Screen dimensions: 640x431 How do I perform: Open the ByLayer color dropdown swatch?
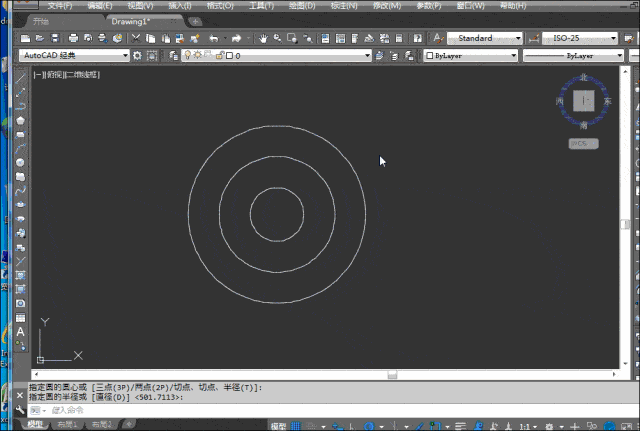(x=471, y=56)
